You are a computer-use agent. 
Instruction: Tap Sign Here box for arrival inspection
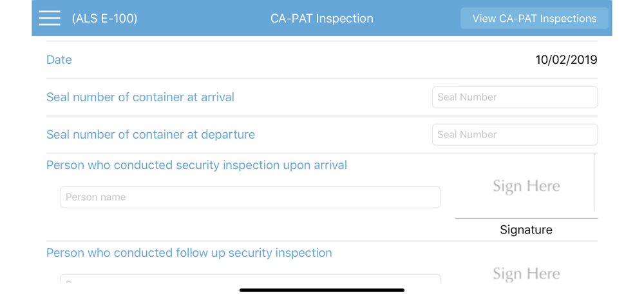click(x=526, y=186)
